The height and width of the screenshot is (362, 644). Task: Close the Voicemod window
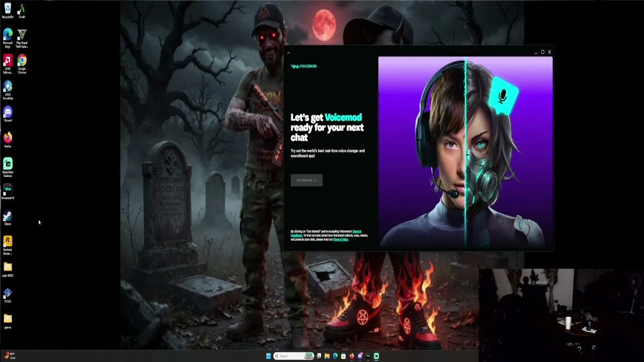pos(549,52)
